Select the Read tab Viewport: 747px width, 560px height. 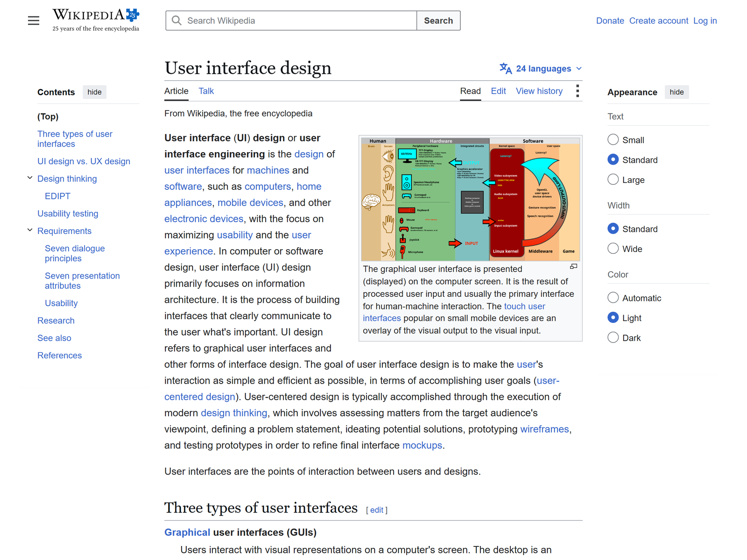click(x=470, y=91)
